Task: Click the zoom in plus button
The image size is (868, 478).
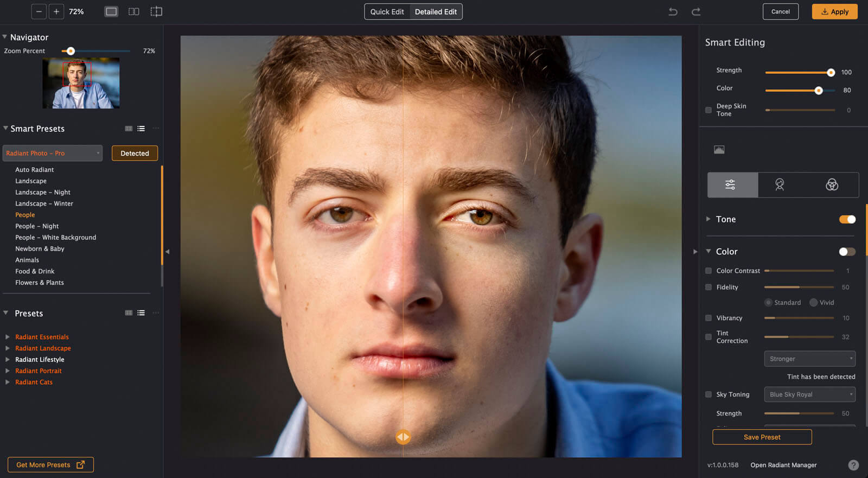Action: [56, 11]
